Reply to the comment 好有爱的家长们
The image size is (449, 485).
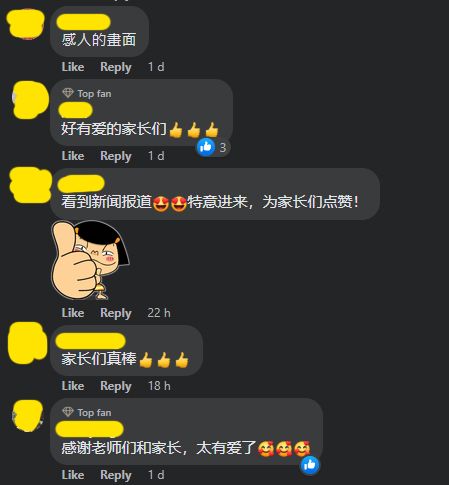pyautogui.click(x=116, y=156)
